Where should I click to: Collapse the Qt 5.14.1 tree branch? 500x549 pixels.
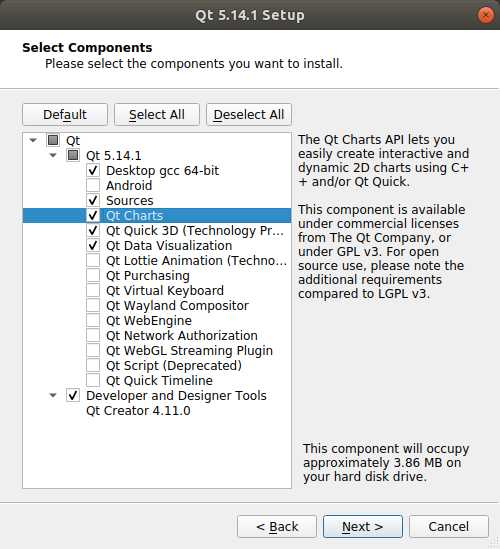click(x=53, y=155)
